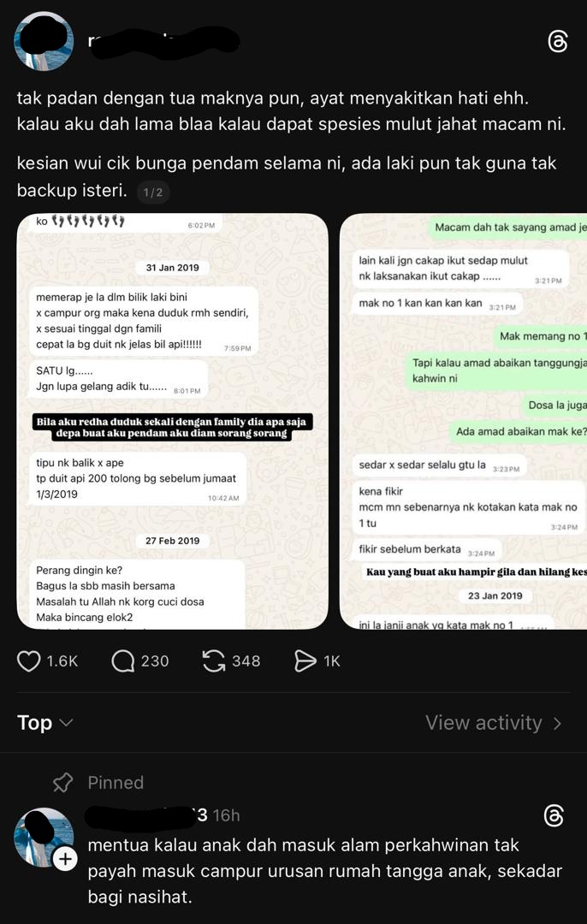Open the pinned reply text about mentua

click(325, 871)
